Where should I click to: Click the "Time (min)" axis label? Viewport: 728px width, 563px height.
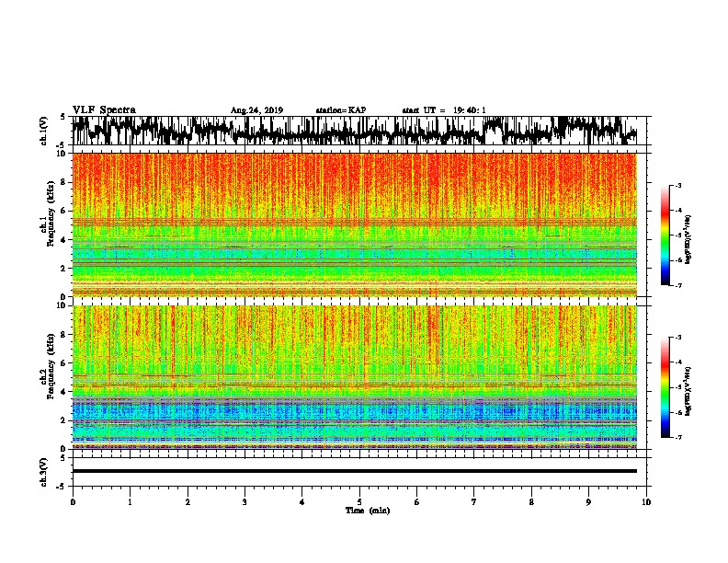[368, 511]
